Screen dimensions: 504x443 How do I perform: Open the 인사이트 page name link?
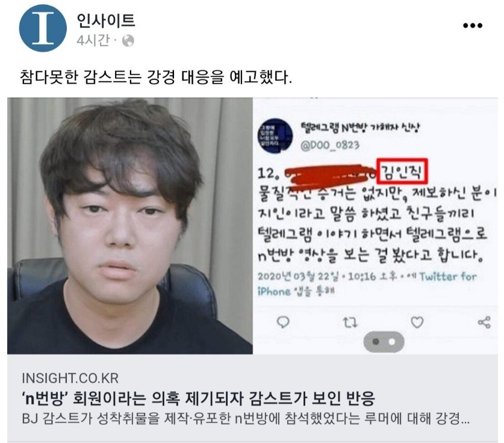click(x=106, y=20)
